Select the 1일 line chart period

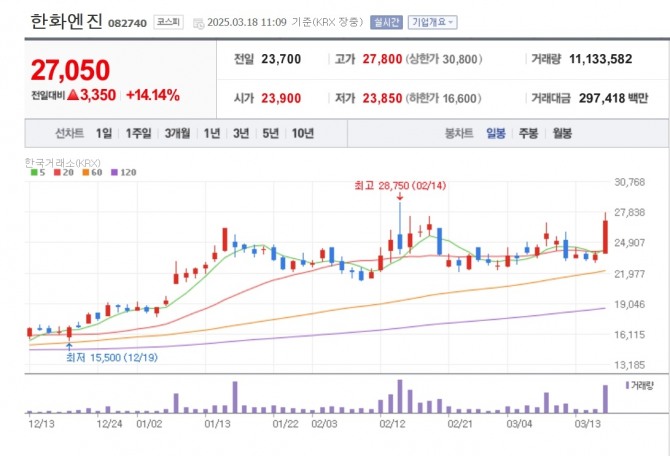(104, 133)
